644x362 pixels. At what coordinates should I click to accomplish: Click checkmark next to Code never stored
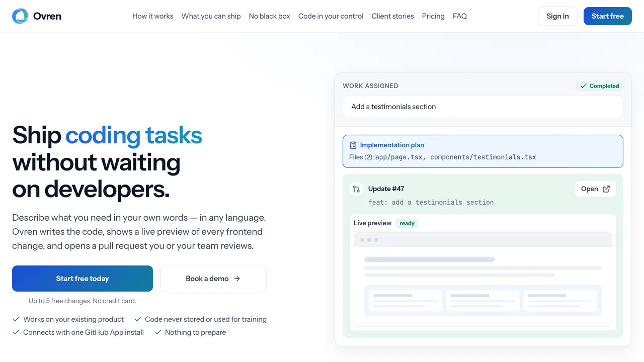(137, 319)
